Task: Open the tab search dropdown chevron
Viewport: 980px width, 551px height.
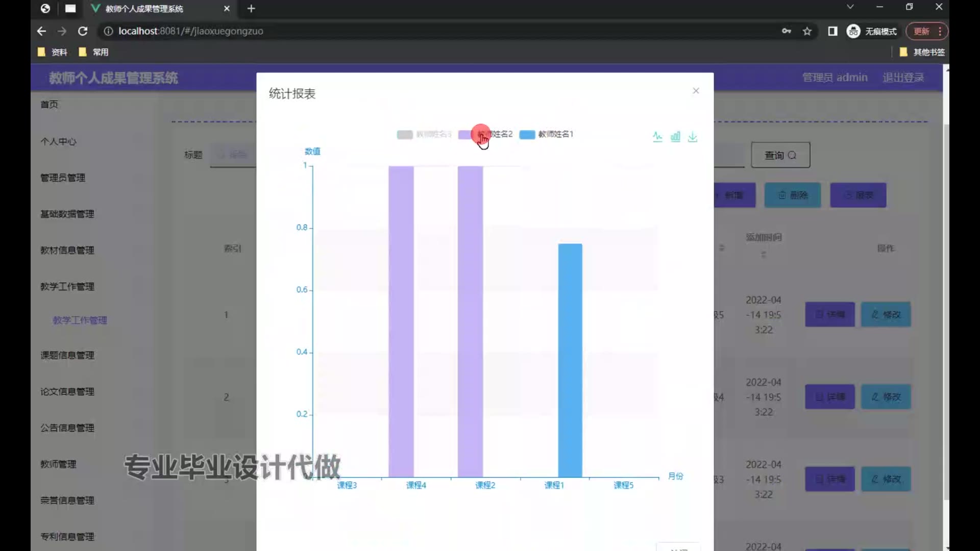Action: (x=850, y=7)
